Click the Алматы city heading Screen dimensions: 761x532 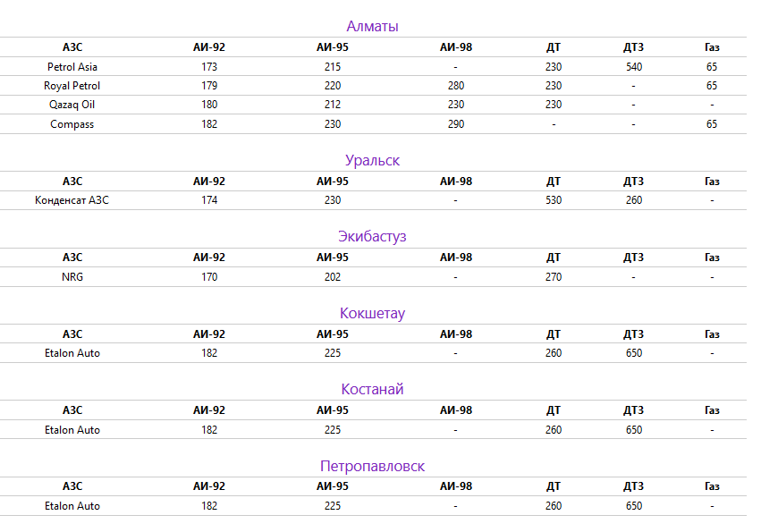click(372, 26)
